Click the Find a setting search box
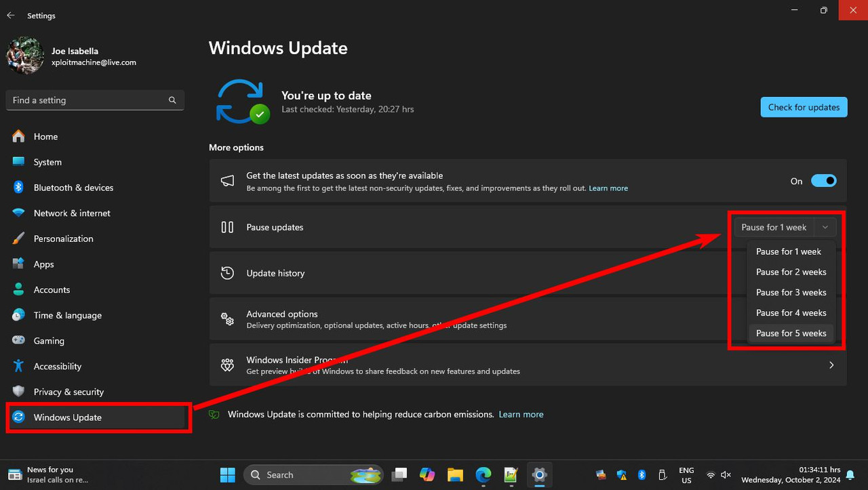The width and height of the screenshot is (868, 490). tap(95, 100)
